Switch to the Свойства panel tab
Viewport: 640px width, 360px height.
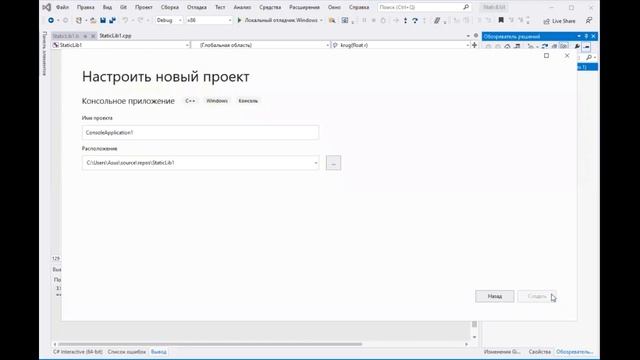click(540, 352)
